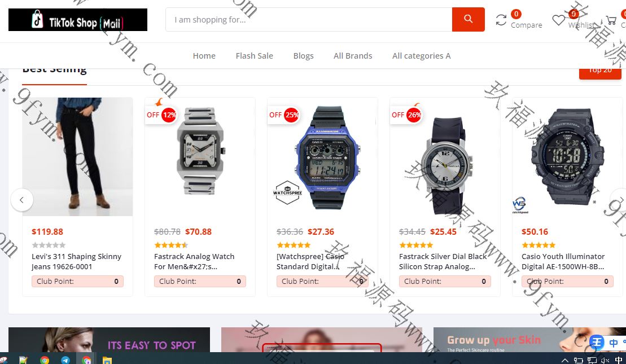Open the Compare arrows icon

coord(501,20)
